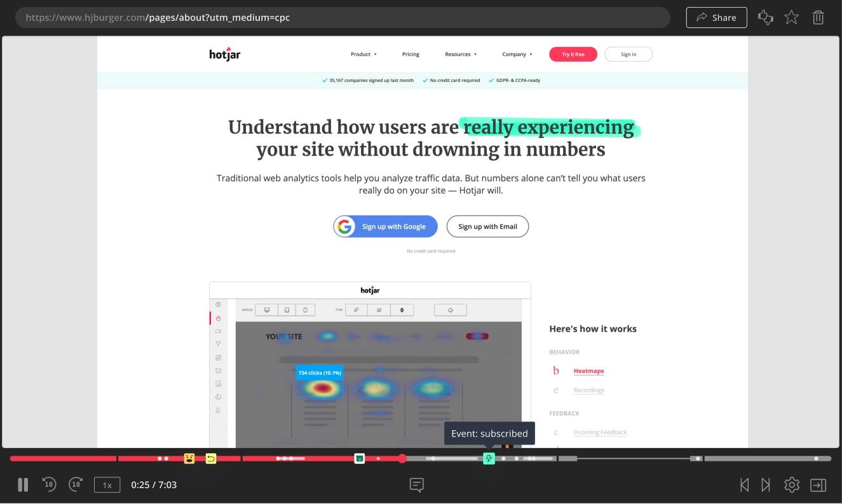Click the Try it free button
This screenshot has width=842, height=504.
point(573,54)
